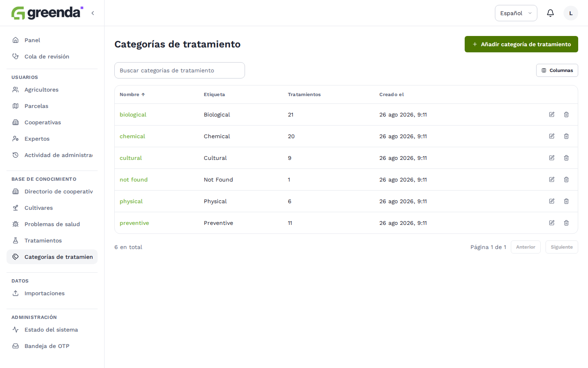This screenshot has height=368, width=588.
Task: Open Cola de revisión
Action: [x=52, y=56]
